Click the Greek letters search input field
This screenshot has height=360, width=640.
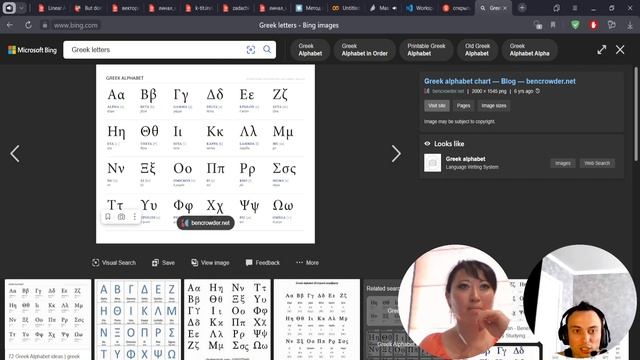pos(155,50)
